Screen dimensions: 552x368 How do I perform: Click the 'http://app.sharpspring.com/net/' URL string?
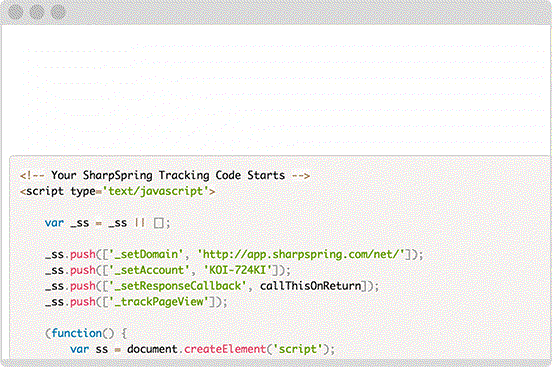pyautogui.click(x=300, y=254)
